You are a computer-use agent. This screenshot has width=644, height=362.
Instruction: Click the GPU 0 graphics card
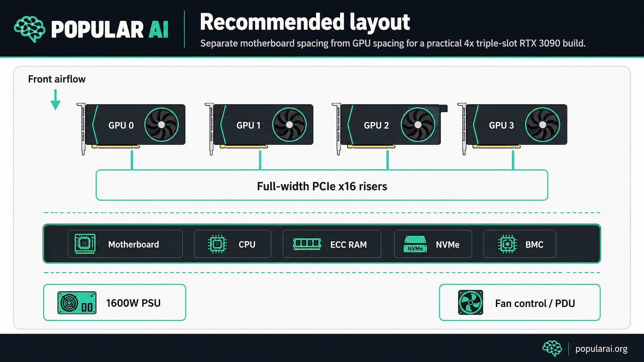pyautogui.click(x=131, y=129)
